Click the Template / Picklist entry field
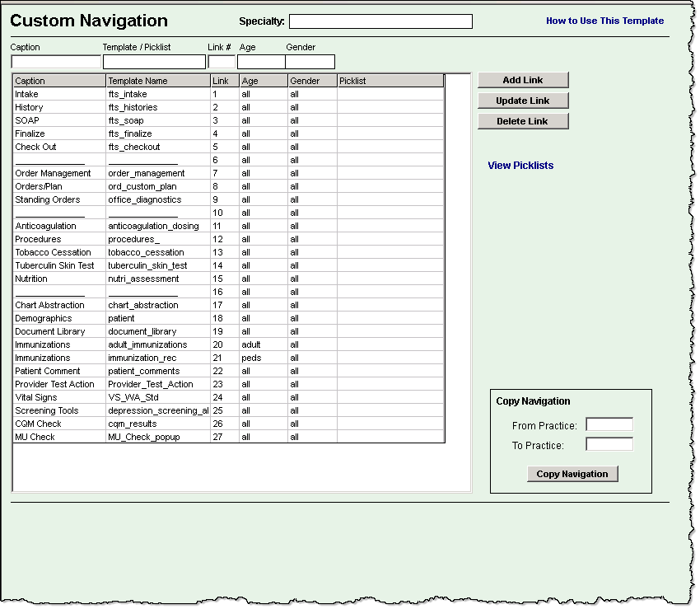Screen dimensions: 700x609 (154, 62)
